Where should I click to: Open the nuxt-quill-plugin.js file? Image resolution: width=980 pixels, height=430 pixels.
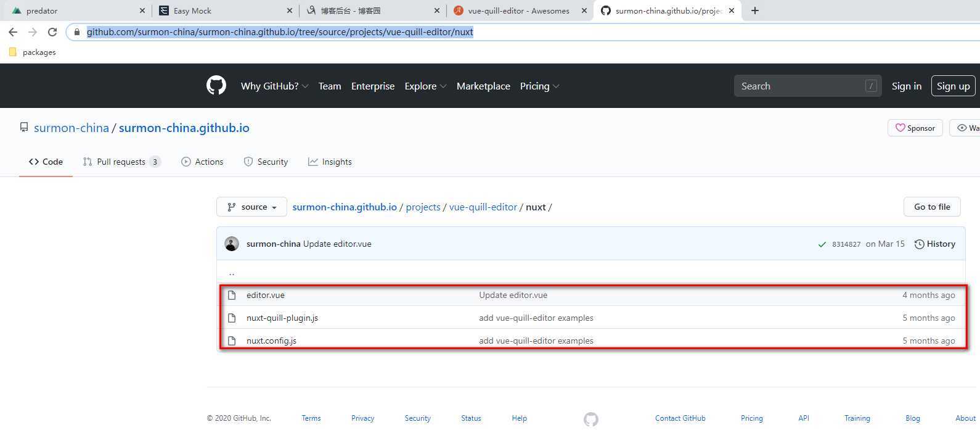click(282, 318)
